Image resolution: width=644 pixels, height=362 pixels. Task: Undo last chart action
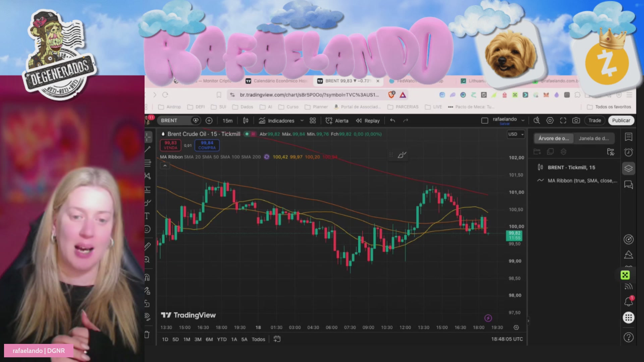[x=392, y=121]
